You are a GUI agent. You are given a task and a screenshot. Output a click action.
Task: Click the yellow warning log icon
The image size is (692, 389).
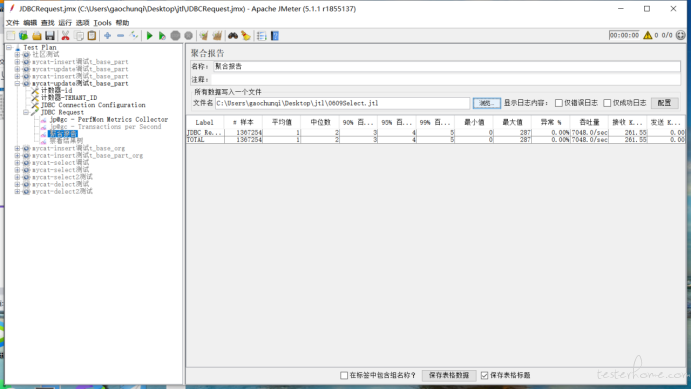[x=647, y=35]
